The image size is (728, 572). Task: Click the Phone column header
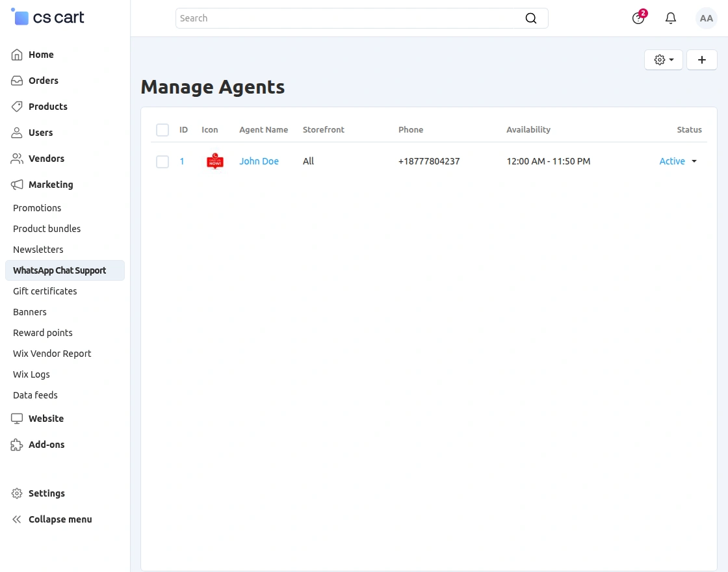410,129
